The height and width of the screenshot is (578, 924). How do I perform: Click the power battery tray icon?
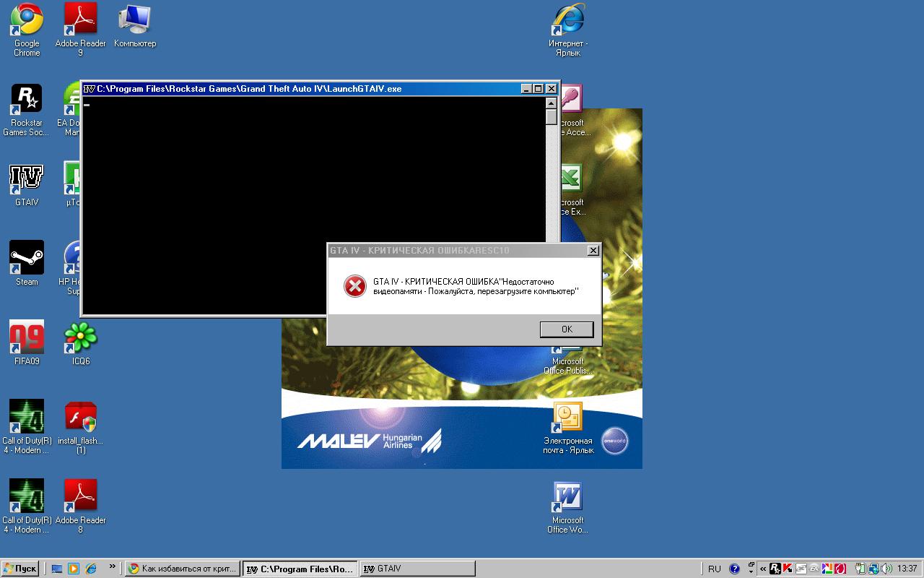click(860, 569)
